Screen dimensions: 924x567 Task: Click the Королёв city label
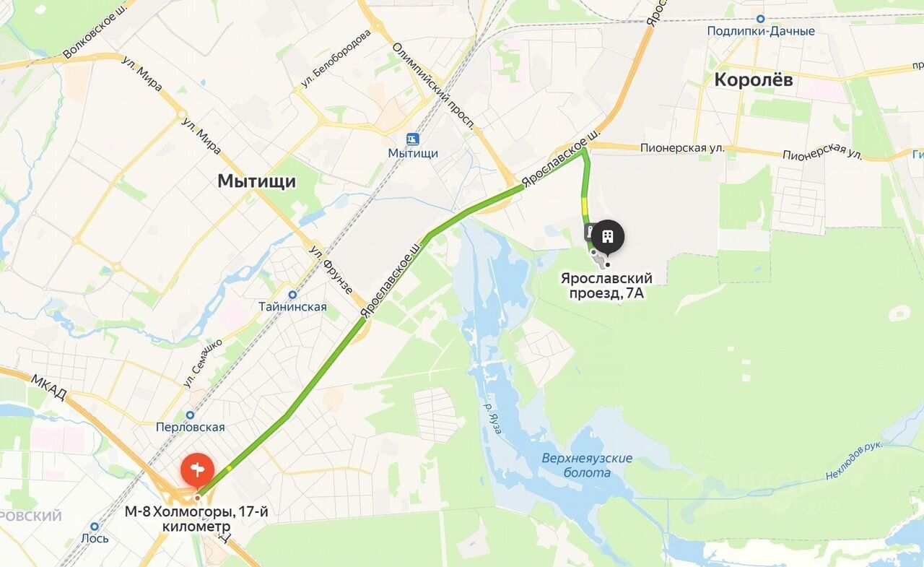click(754, 80)
